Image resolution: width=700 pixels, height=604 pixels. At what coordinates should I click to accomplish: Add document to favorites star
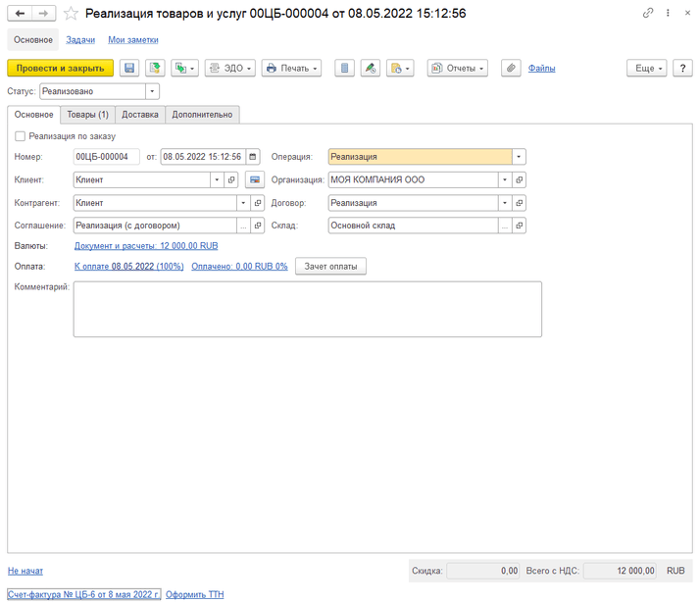[71, 14]
